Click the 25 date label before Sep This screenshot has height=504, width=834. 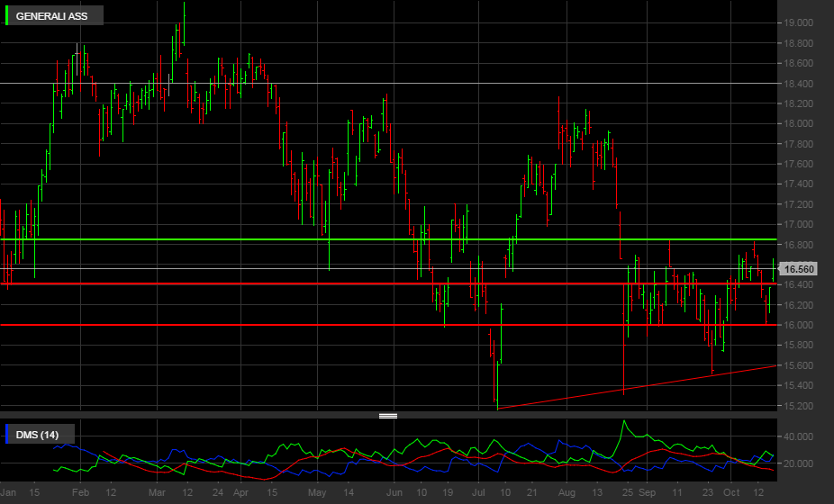pyautogui.click(x=628, y=492)
